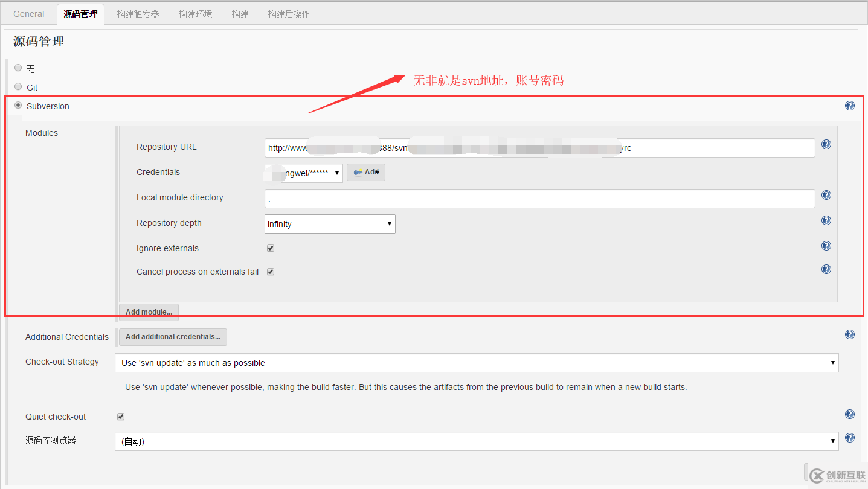This screenshot has height=489, width=868.
Task: Switch to the 源码管理 tab
Action: [80, 14]
